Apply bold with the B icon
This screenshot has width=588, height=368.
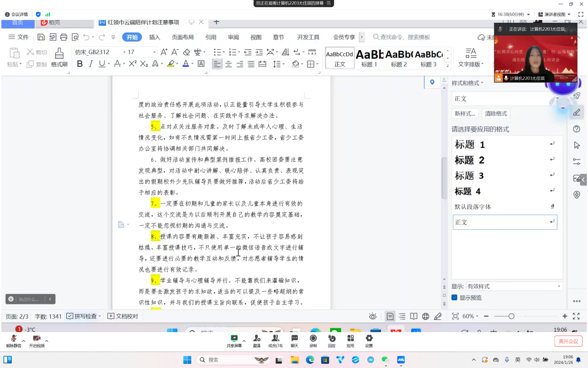coord(80,64)
